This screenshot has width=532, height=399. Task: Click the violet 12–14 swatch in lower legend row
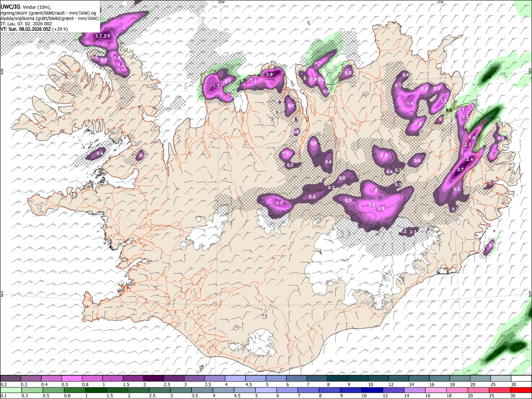coord(394,390)
